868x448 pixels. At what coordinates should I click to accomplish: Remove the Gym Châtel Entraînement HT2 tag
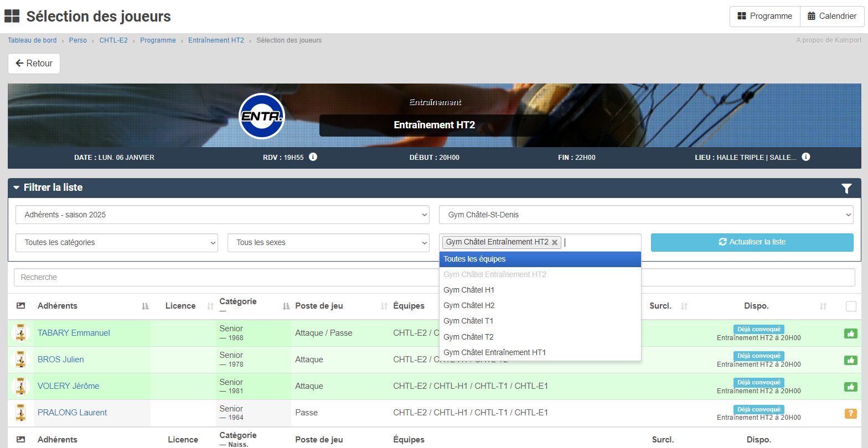click(555, 242)
